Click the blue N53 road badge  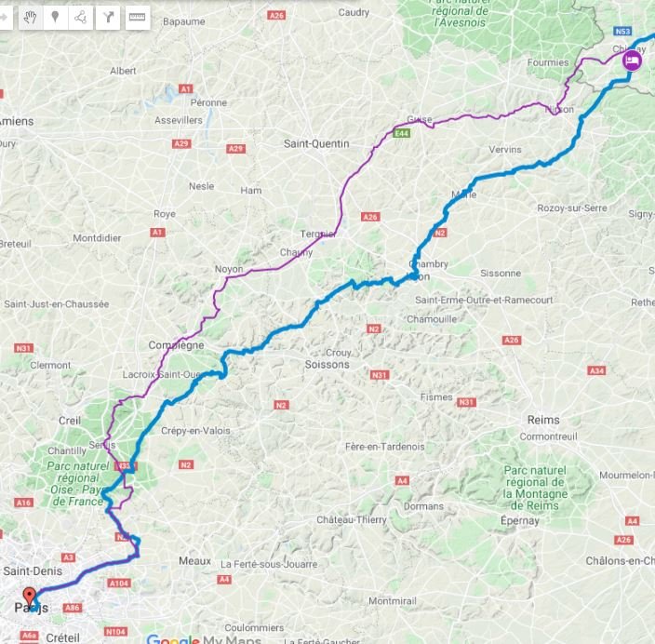pos(622,32)
